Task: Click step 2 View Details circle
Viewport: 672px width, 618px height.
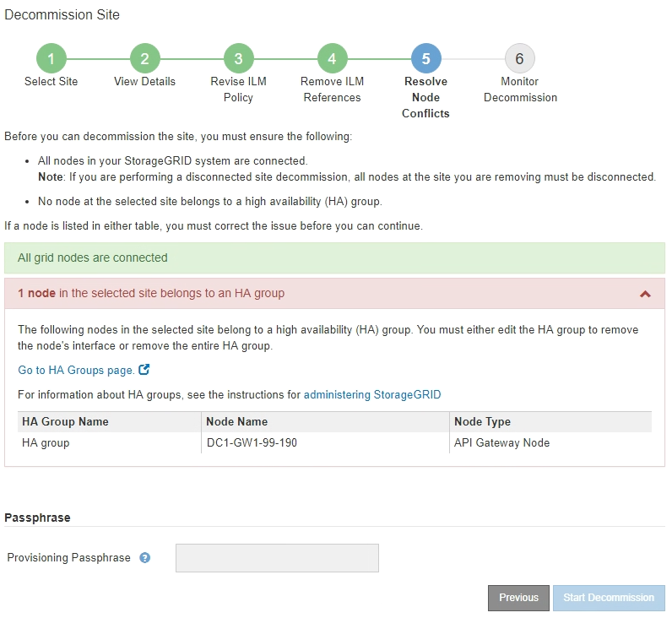Action: click(144, 58)
